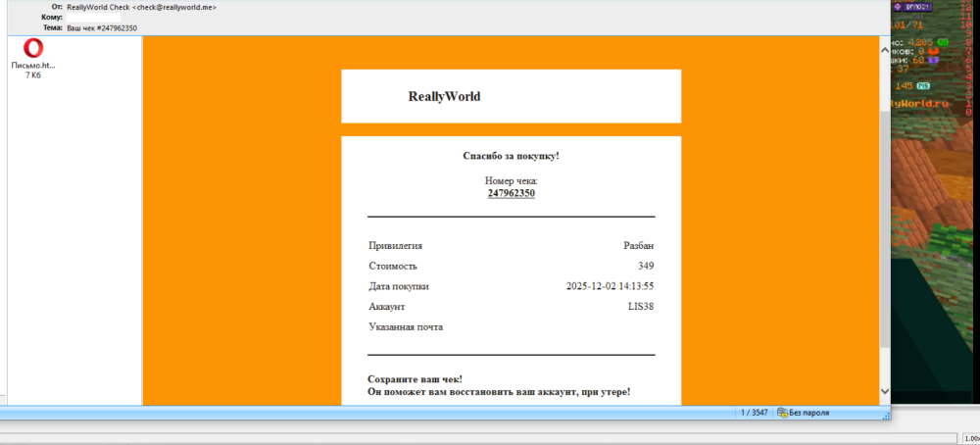Click the email's vertical scrollbar thumb

pos(884,229)
